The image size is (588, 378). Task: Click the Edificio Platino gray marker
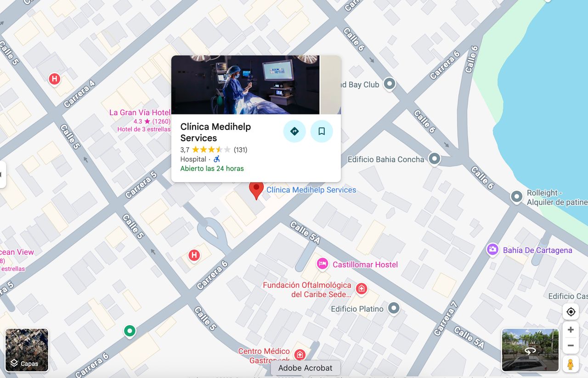point(394,308)
